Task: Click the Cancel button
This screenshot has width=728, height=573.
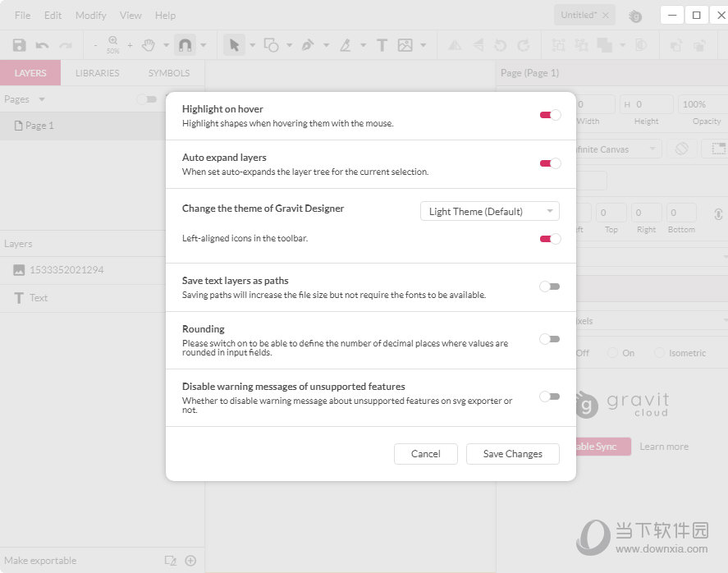Action: click(426, 454)
